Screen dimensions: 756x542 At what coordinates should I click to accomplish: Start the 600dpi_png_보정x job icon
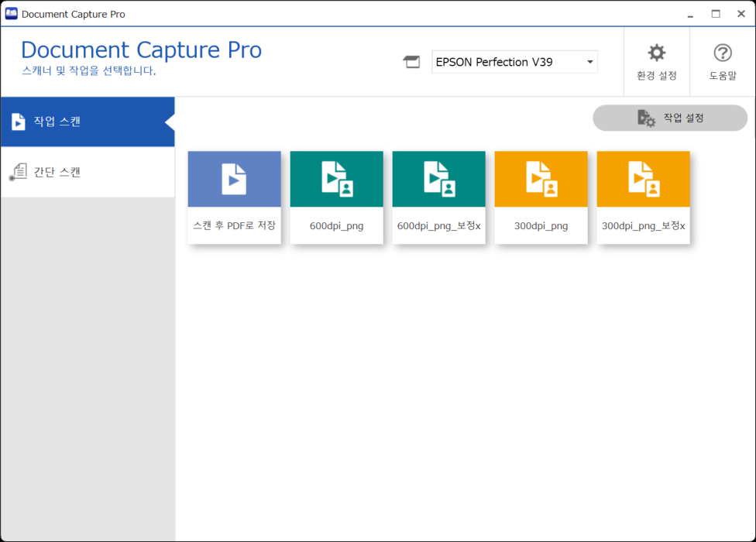click(x=438, y=179)
